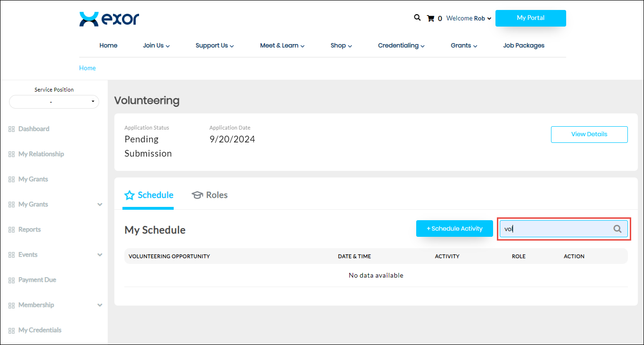Switch to the Roles tab

tap(210, 195)
